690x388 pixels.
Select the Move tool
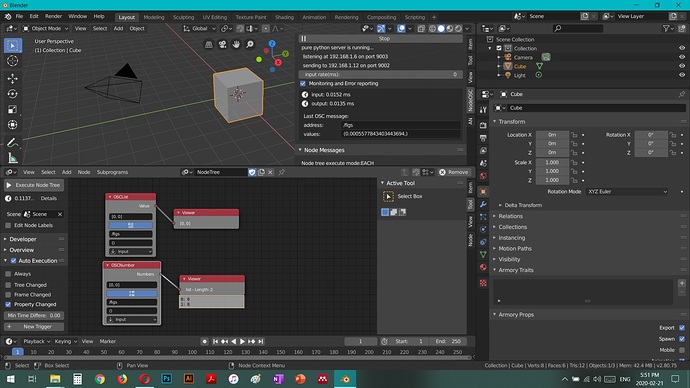(x=12, y=78)
